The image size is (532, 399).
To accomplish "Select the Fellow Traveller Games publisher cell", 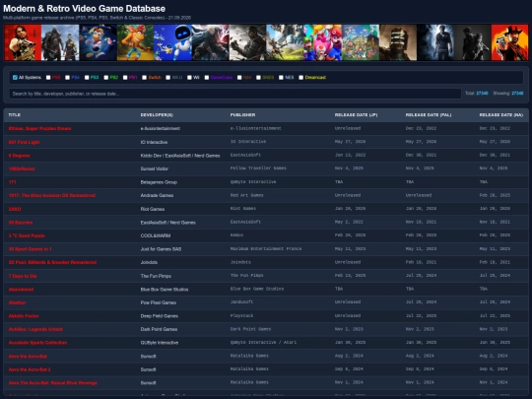I will (x=258, y=168).
